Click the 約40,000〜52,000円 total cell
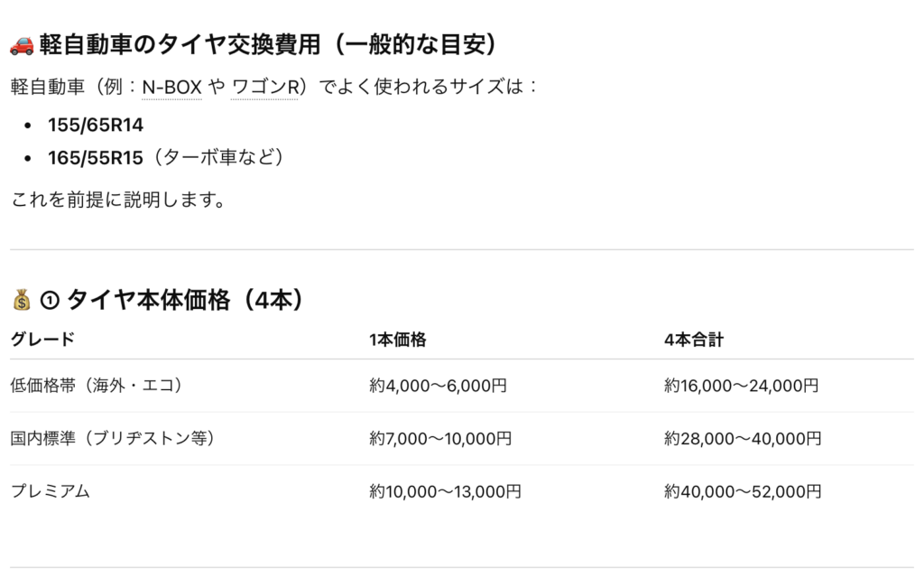Image resolution: width=924 pixels, height=578 pixels. pyautogui.click(x=743, y=492)
